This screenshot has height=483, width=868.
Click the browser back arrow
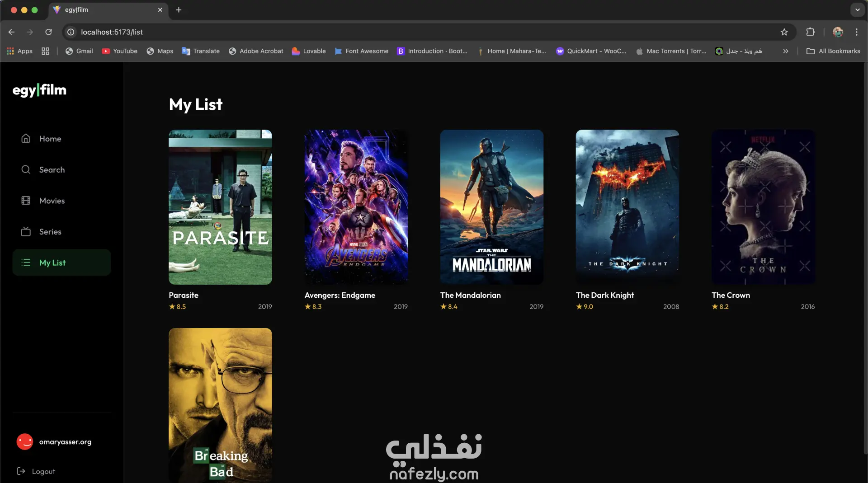[12, 32]
